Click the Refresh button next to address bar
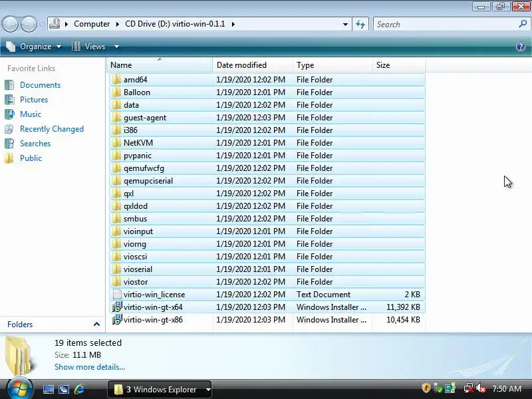Viewport: 532px width, 399px height. (360, 24)
